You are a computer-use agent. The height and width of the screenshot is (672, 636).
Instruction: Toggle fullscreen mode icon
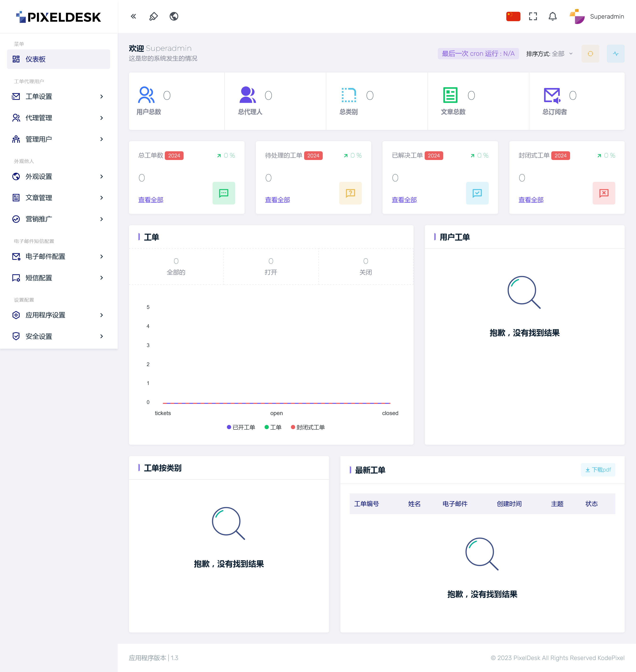pyautogui.click(x=533, y=16)
